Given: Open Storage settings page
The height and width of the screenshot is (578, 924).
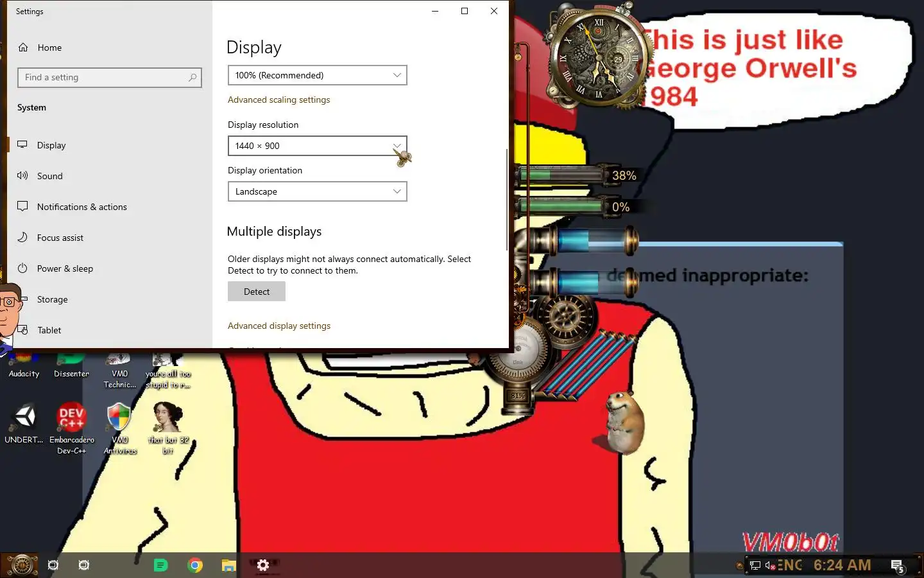Looking at the screenshot, I should (x=52, y=299).
